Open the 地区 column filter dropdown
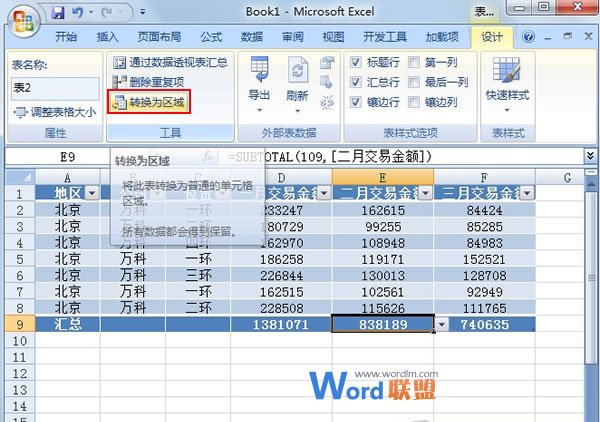Screen dimensions: 600x422 pyautogui.click(x=92, y=193)
